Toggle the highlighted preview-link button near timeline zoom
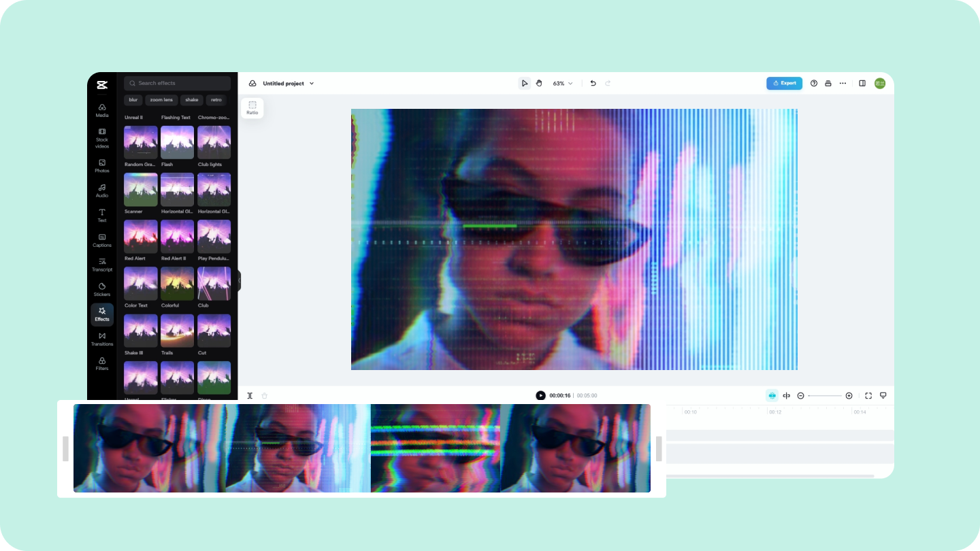Viewport: 980px width, 551px height. [771, 395]
